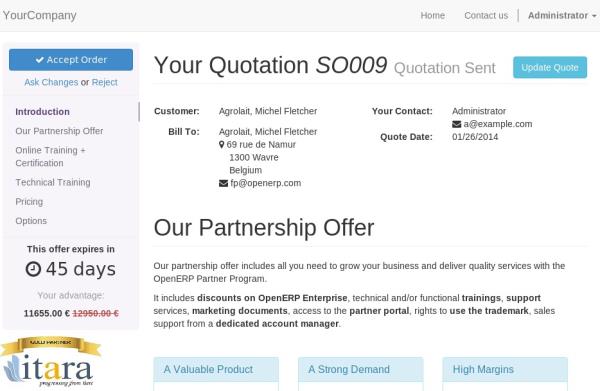Jump to the Options section

point(31,221)
